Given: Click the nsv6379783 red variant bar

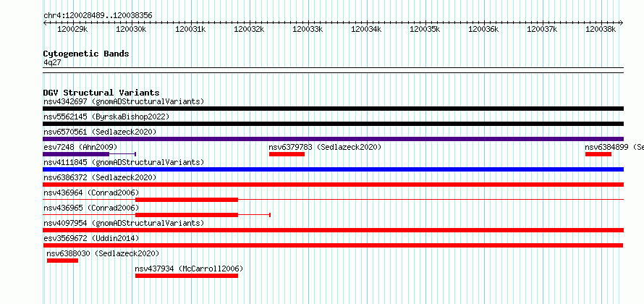Looking at the screenshot, I should 287,154.
